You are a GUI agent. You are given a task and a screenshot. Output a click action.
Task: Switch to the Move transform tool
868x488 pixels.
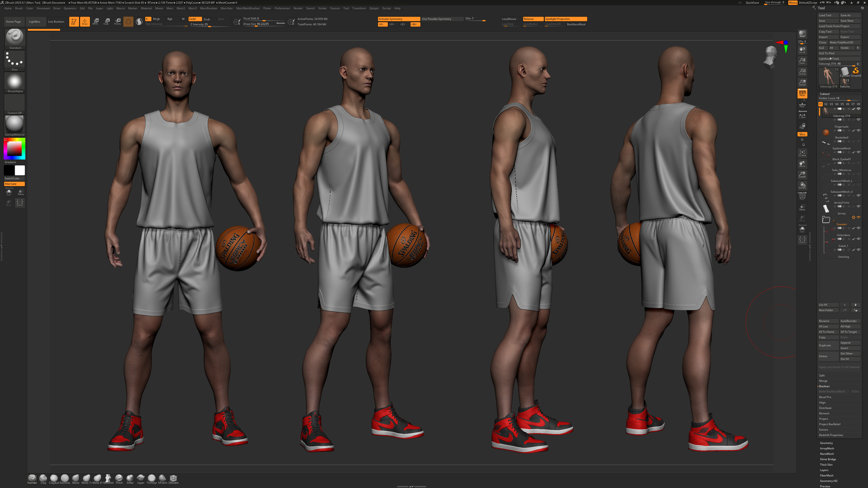[96, 21]
